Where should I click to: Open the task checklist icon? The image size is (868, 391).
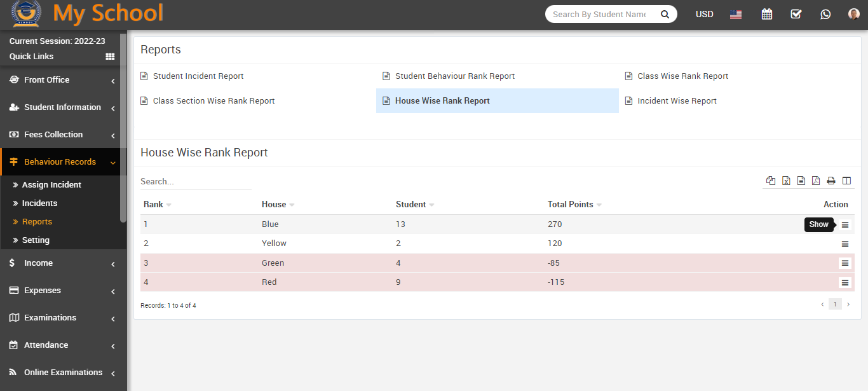[796, 14]
